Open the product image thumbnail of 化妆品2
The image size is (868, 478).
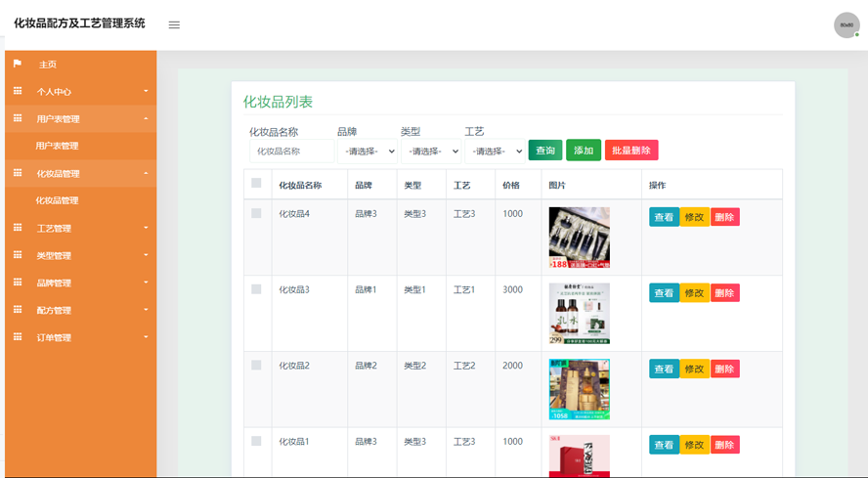(579, 389)
